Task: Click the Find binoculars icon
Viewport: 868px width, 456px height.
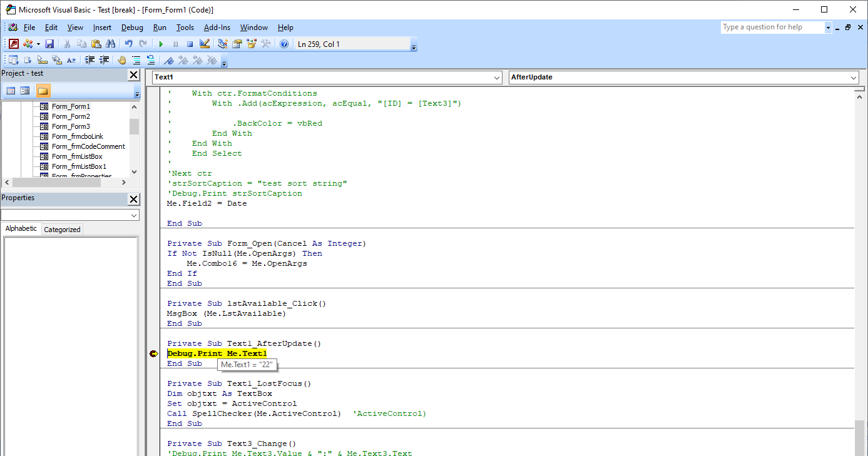Action: tap(111, 44)
